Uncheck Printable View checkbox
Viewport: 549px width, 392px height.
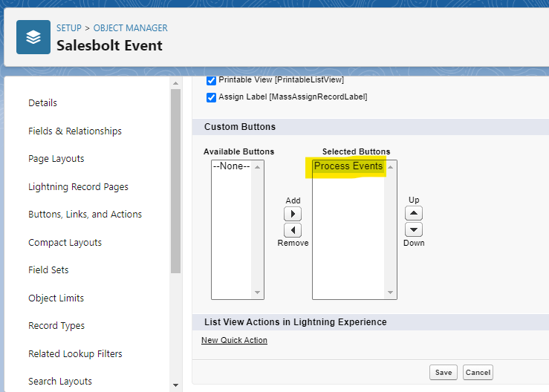211,80
